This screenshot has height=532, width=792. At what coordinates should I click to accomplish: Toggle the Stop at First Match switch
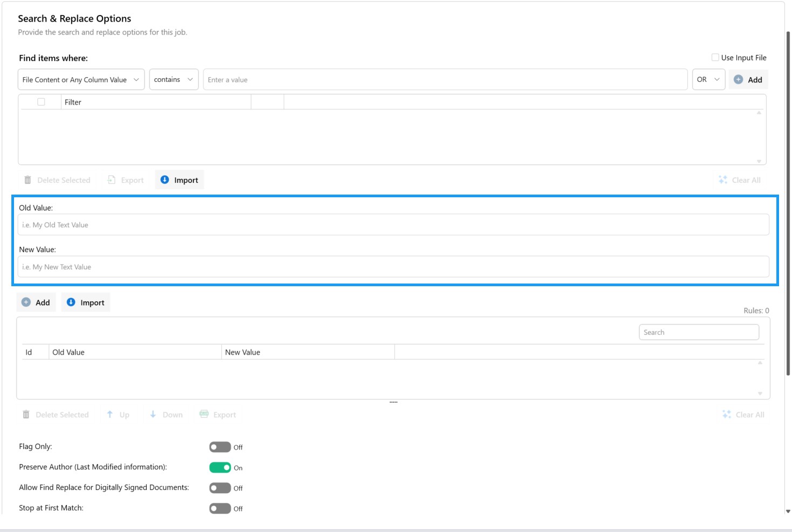pyautogui.click(x=220, y=508)
